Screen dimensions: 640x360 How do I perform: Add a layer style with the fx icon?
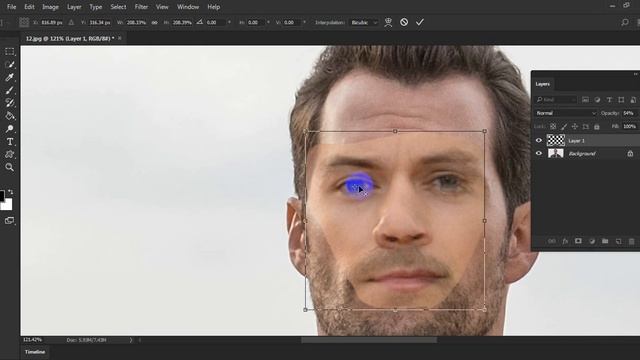coord(565,241)
